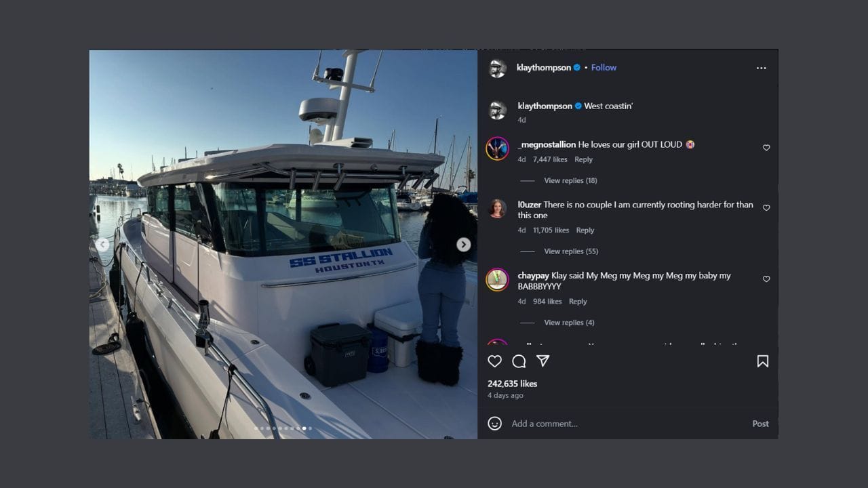Save the post using the bookmark icon
The height and width of the screenshot is (488, 868).
[762, 361]
